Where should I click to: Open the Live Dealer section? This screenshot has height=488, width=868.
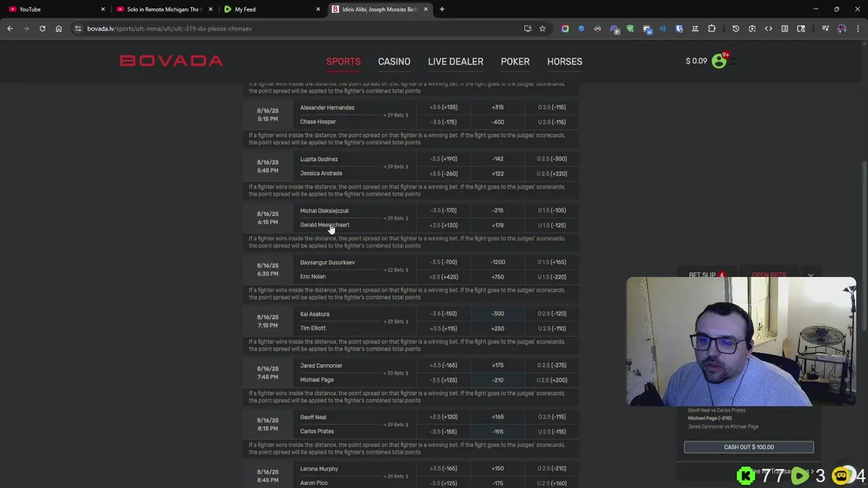tap(456, 62)
